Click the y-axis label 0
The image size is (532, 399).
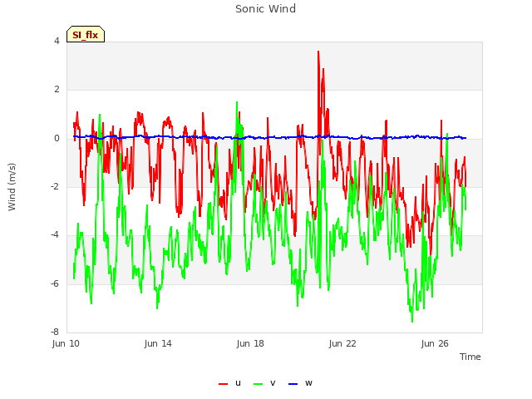57,139
